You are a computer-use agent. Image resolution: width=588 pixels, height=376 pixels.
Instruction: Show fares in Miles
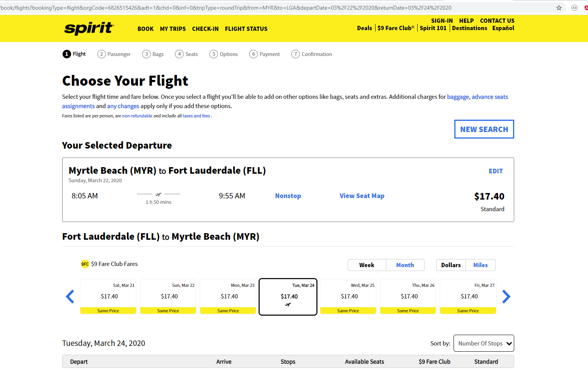click(480, 265)
